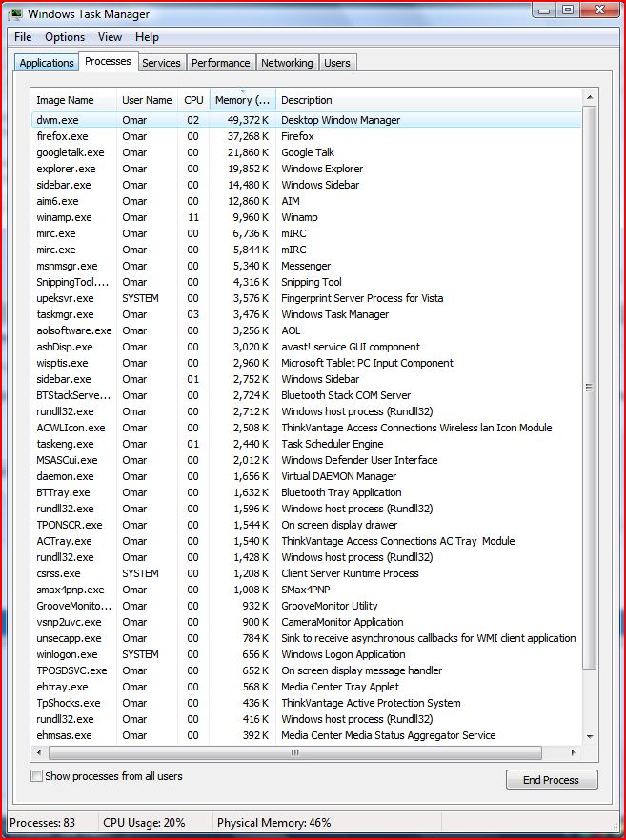Select the winlogon.exe process
This screenshot has height=840, width=626.
306,654
